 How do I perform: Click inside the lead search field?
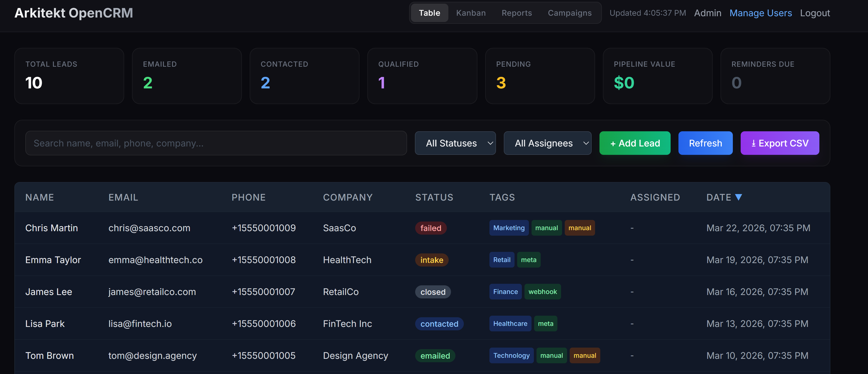pyautogui.click(x=216, y=143)
